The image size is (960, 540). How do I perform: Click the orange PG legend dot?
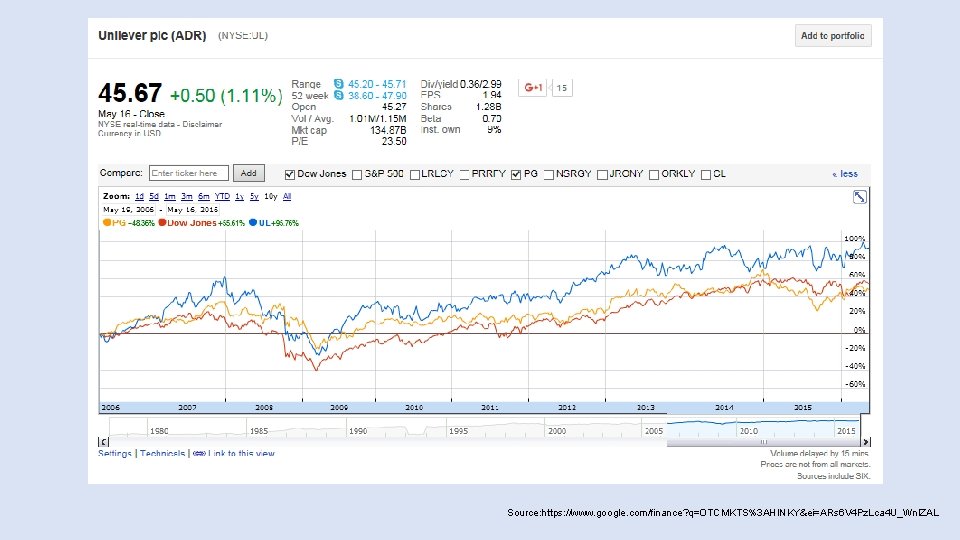point(107,223)
